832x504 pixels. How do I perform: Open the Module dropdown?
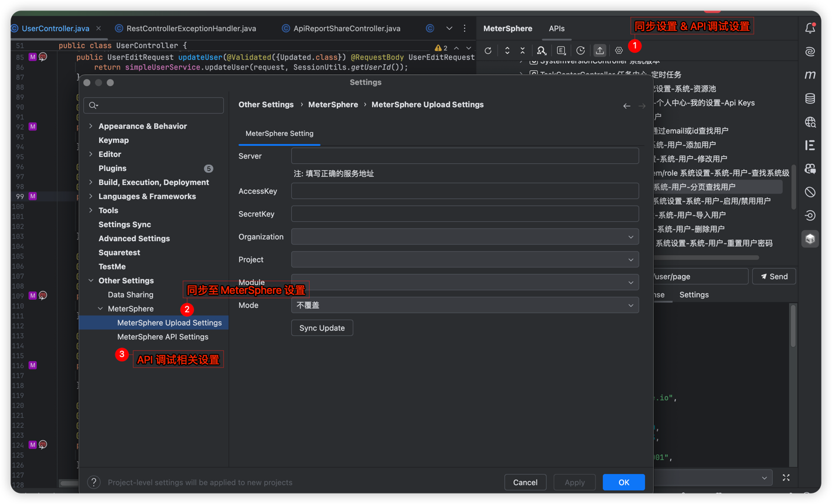click(465, 283)
